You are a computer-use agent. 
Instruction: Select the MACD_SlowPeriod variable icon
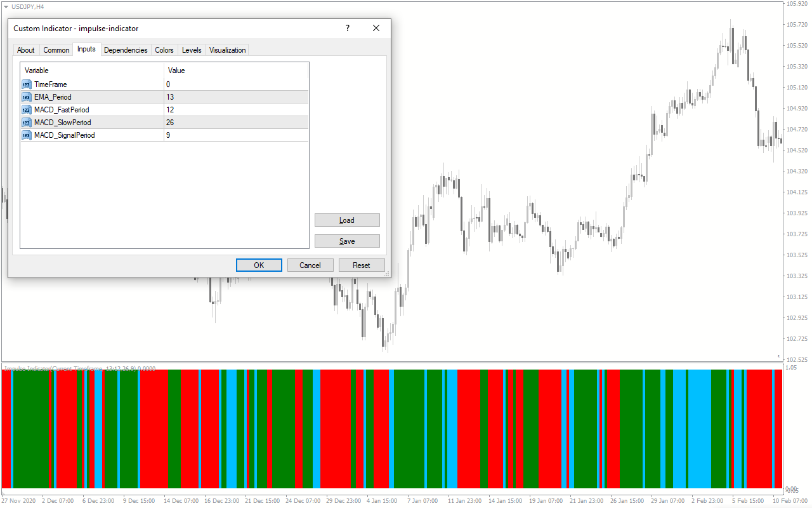click(26, 123)
